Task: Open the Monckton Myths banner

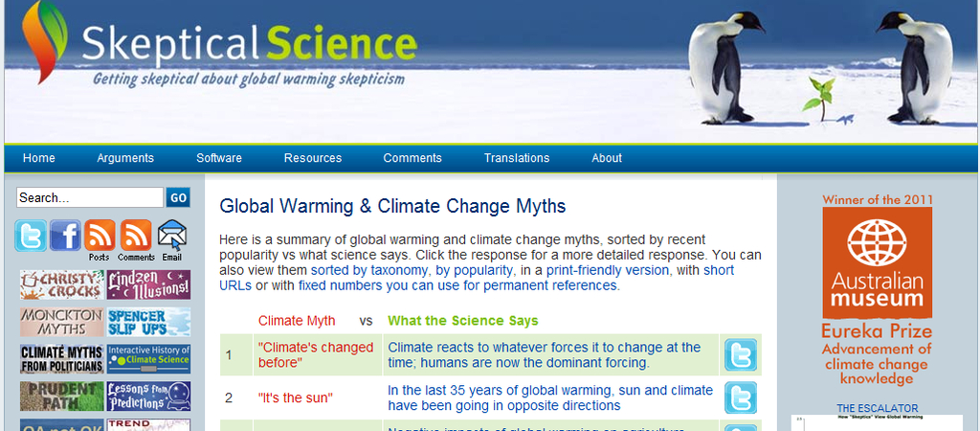Action: coord(61,322)
